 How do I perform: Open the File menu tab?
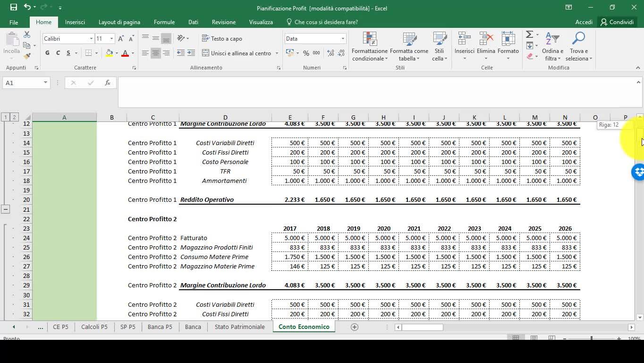click(x=14, y=22)
